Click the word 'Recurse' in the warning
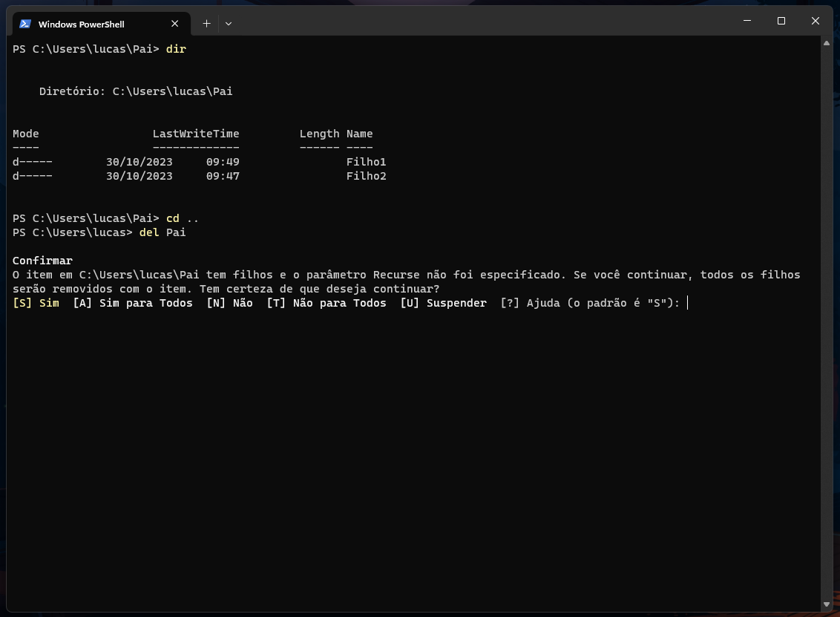Viewport: 840px width, 617px height. 396,275
